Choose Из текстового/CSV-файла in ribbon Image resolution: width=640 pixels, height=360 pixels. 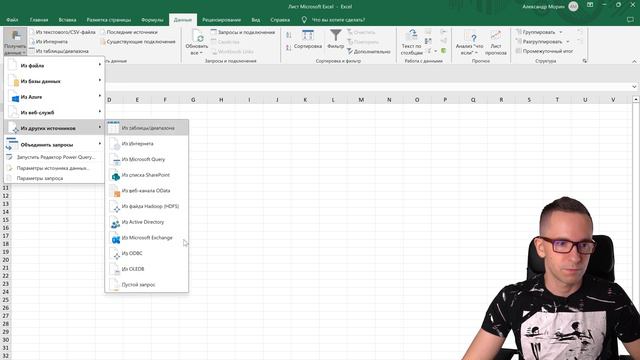[62, 32]
